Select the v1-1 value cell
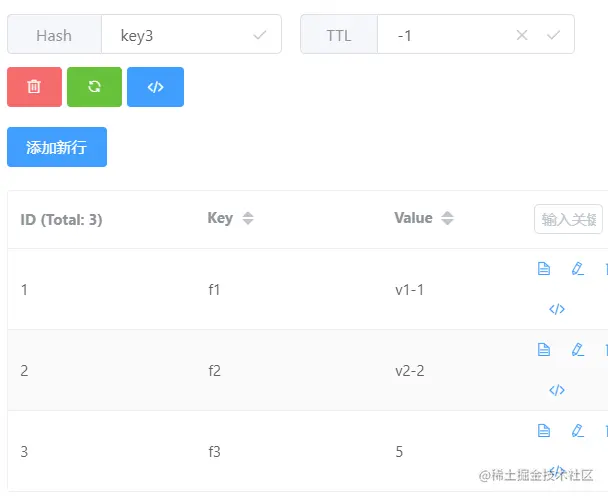 [410, 290]
